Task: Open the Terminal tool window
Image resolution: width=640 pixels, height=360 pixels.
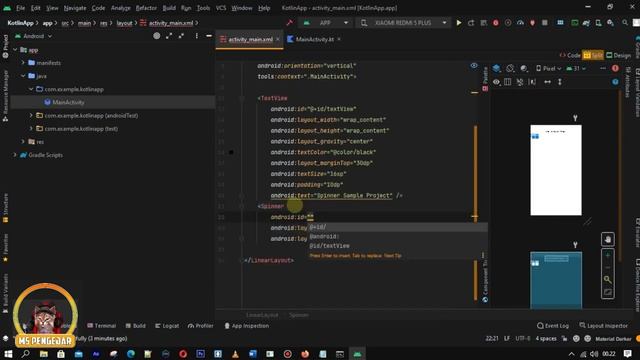Action: pos(101,326)
